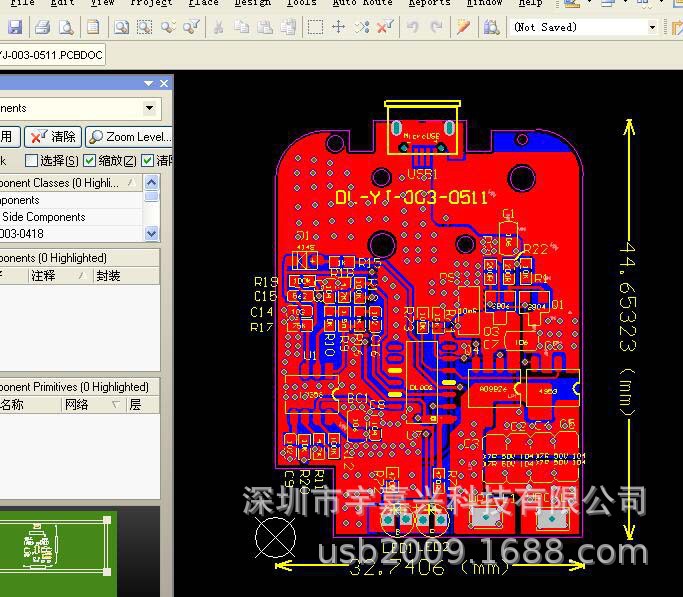This screenshot has width=683, height=597.
Task: Toggle the 缩放(Z) checkbox
Action: click(89, 161)
